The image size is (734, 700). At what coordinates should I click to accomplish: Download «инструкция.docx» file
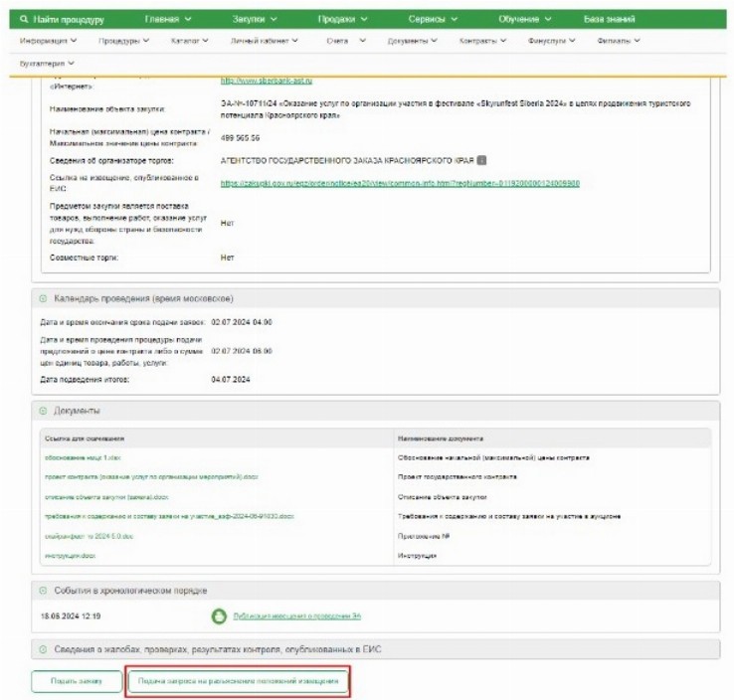pyautogui.click(x=71, y=556)
